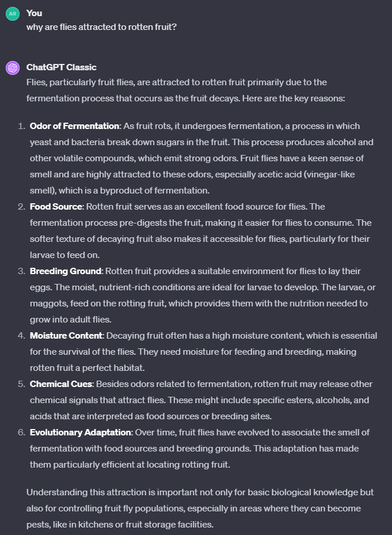This screenshot has width=392, height=535.
Task: Click list number 6 marker
Action: coord(21,432)
